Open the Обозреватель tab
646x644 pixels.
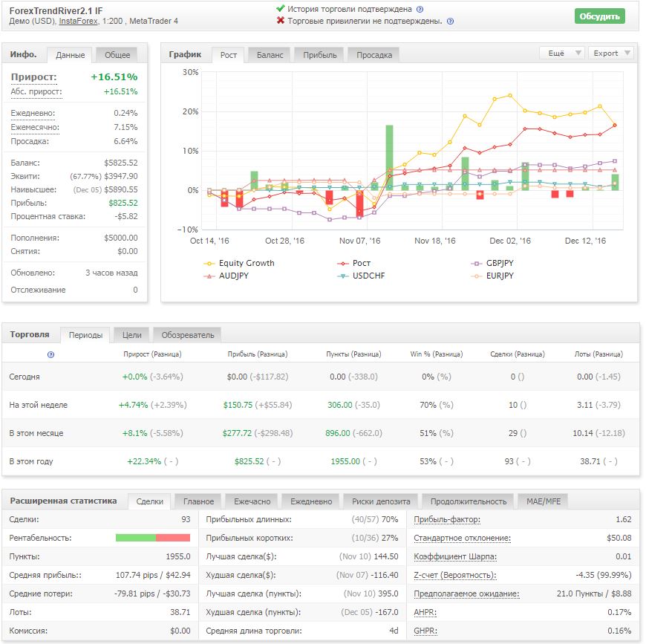point(187,335)
